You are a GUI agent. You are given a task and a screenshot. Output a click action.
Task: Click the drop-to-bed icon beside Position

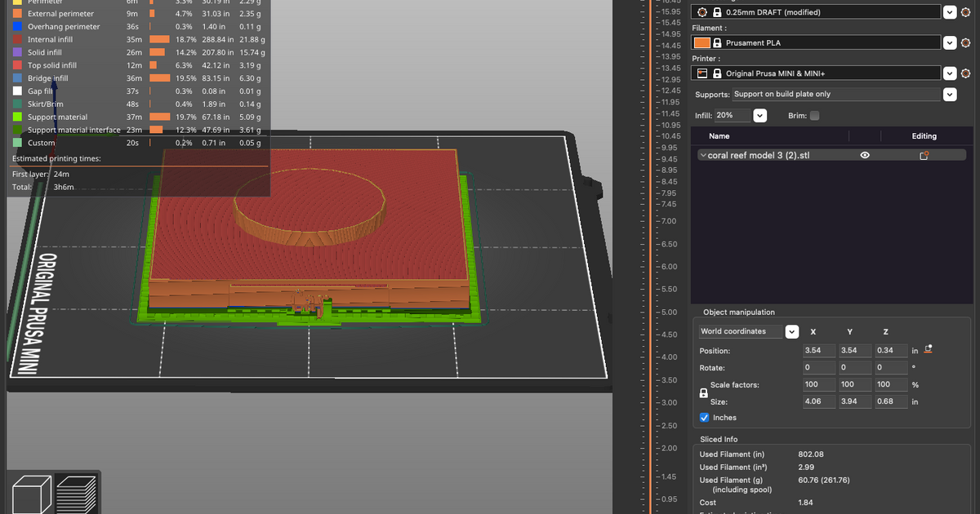tap(928, 350)
